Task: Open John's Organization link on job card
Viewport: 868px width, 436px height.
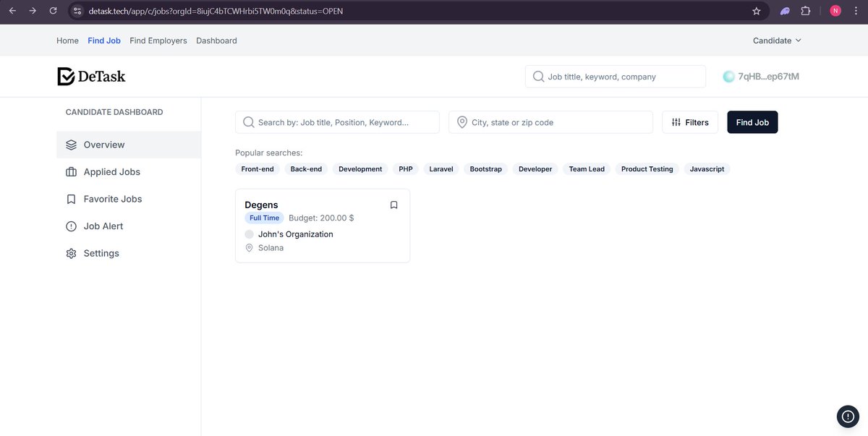Action: (x=296, y=234)
